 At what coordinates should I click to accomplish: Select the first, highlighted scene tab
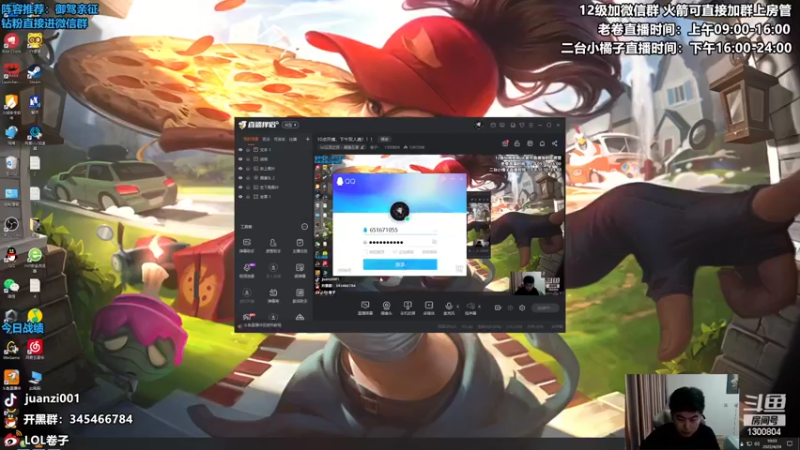(x=251, y=139)
